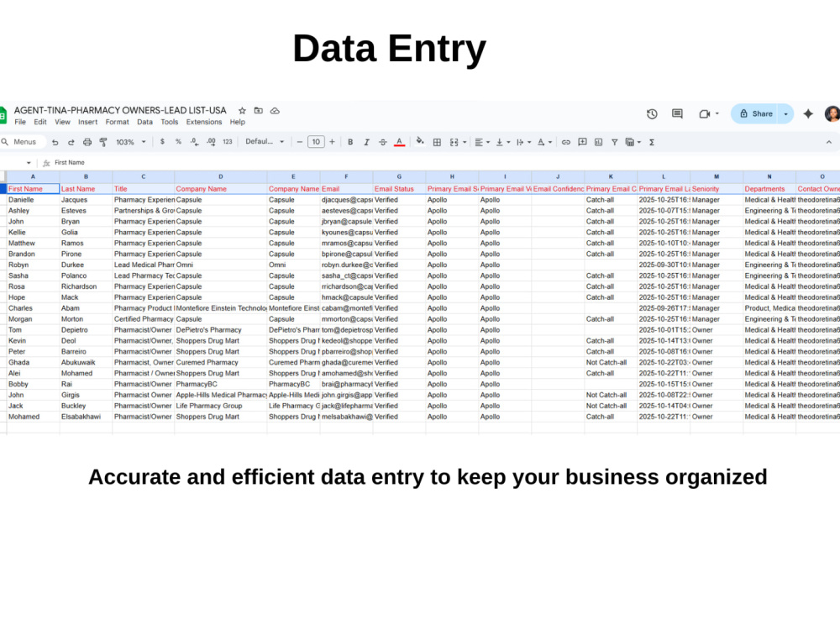Viewport: 840px width, 630px height.
Task: Print the spreadsheet
Action: click(x=87, y=142)
